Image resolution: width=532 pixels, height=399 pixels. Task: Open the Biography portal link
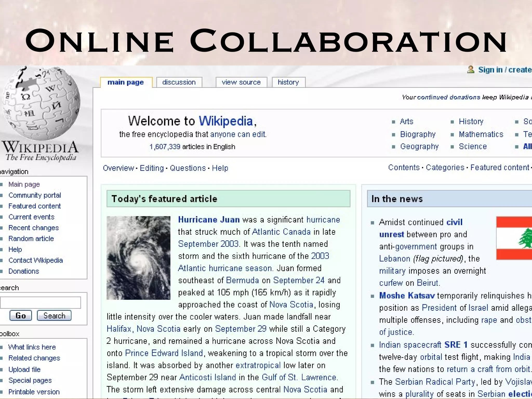pyautogui.click(x=418, y=134)
